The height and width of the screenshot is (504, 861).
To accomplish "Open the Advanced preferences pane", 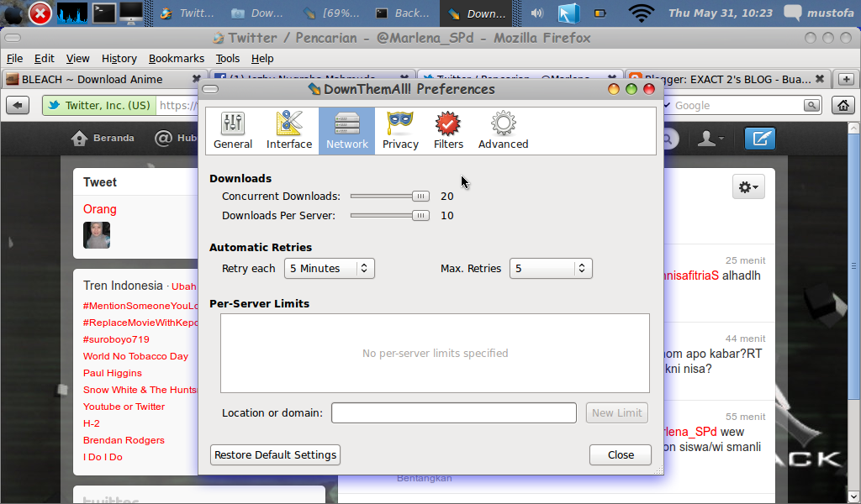I will point(503,130).
